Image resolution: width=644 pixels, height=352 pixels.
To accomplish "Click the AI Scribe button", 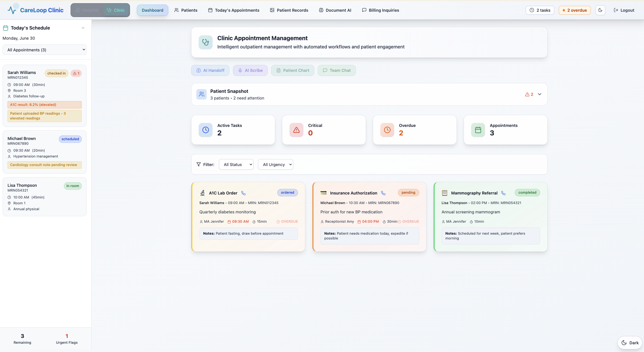I will click(x=250, y=71).
